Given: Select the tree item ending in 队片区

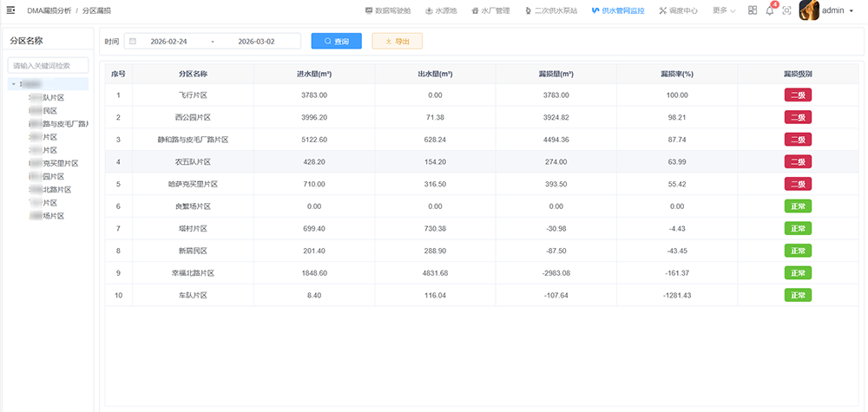Looking at the screenshot, I should pos(47,97).
